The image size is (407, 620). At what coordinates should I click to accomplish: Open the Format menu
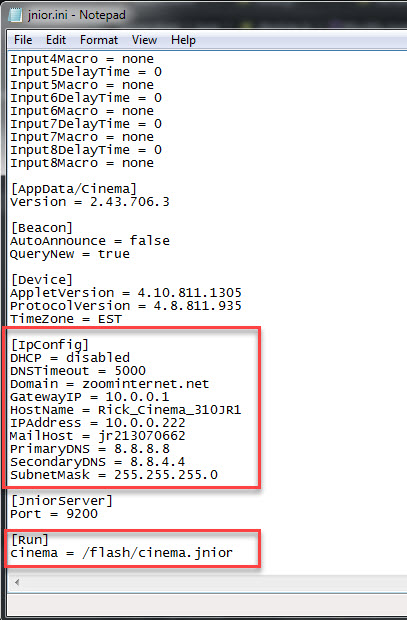[x=99, y=40]
